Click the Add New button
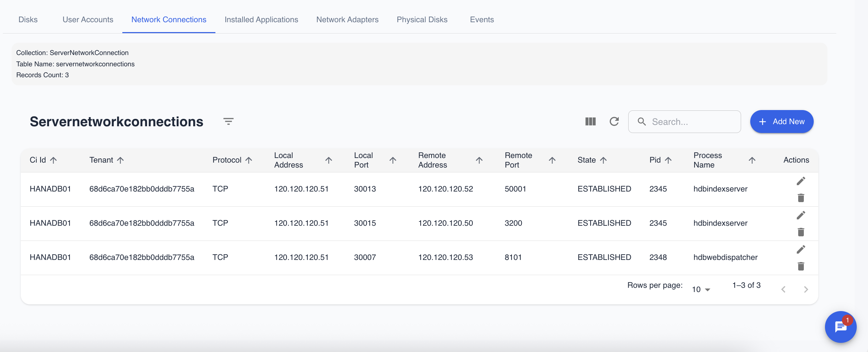Image resolution: width=868 pixels, height=352 pixels. pos(782,121)
